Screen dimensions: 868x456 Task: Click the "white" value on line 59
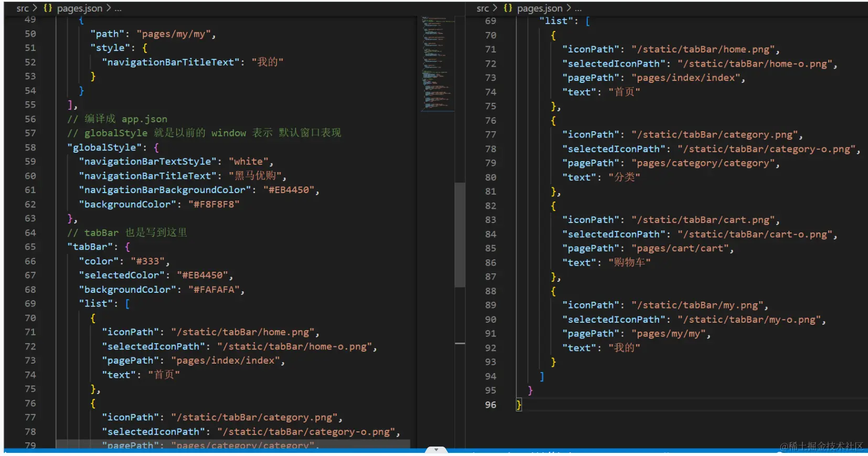click(x=248, y=162)
